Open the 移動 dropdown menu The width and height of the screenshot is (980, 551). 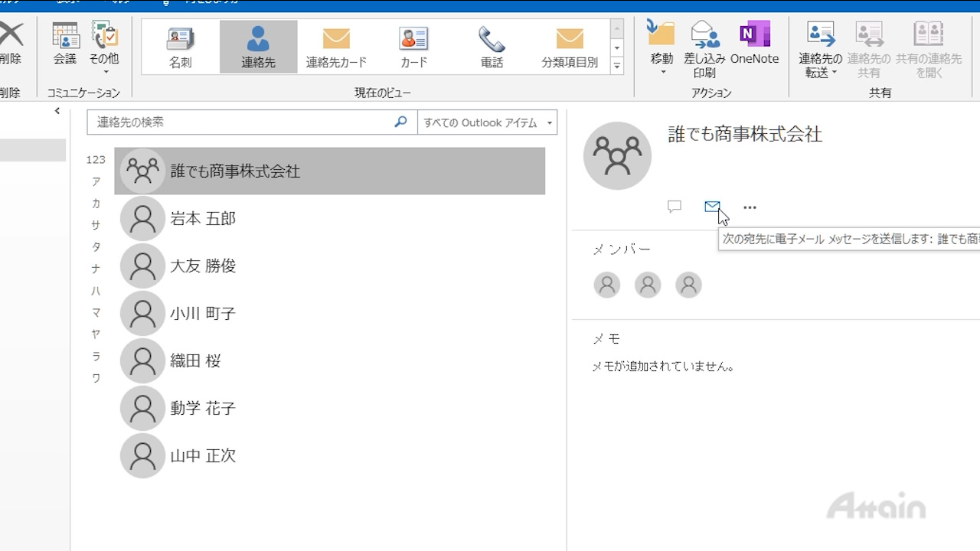661,49
